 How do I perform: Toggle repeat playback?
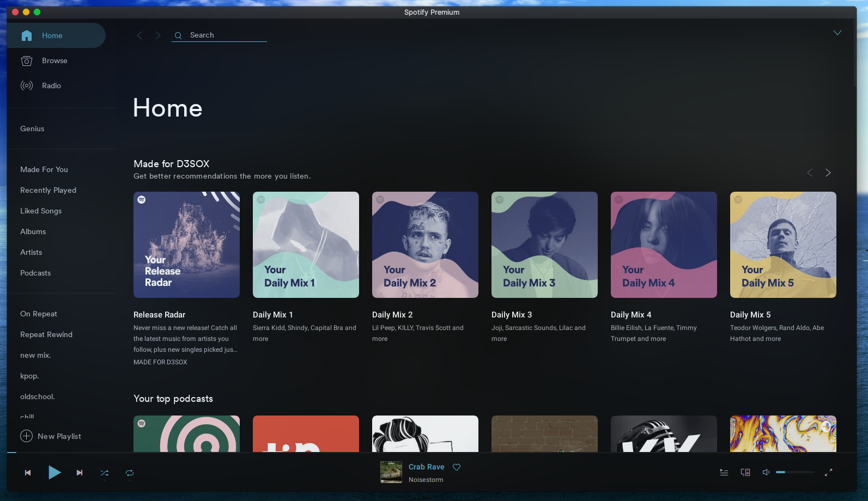[130, 473]
